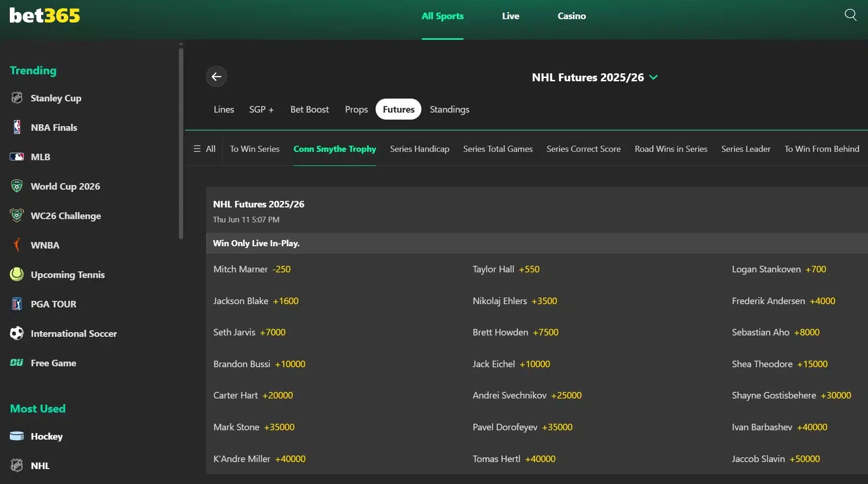Bet on Taylor Hall +550
The height and width of the screenshot is (484, 868).
[x=506, y=269]
